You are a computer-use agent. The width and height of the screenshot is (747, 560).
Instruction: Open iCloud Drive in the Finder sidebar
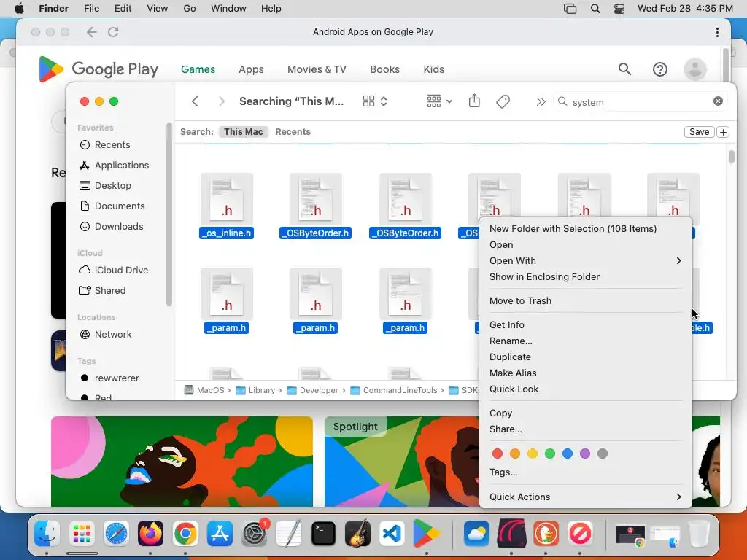tap(121, 270)
